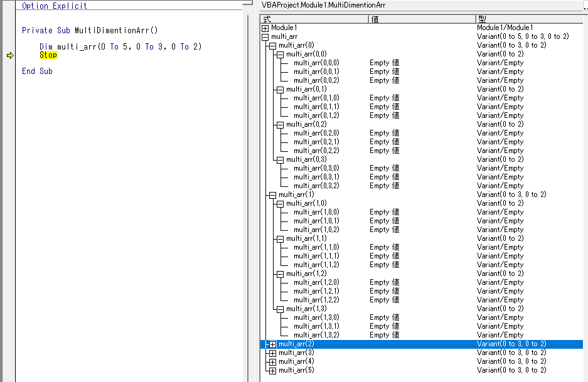Collapse the multi_arr root node
The width and height of the screenshot is (588, 382).
265,37
